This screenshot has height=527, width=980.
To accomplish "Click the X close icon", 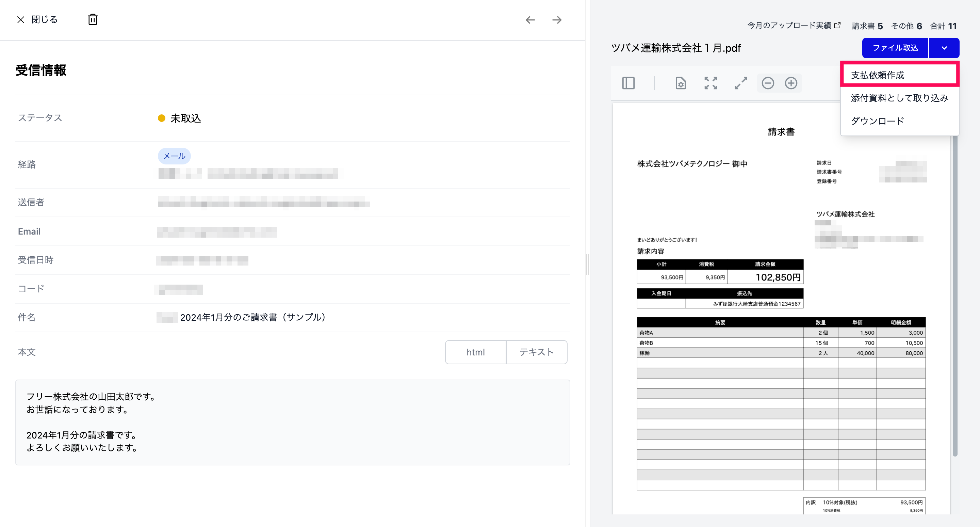I will coord(20,20).
